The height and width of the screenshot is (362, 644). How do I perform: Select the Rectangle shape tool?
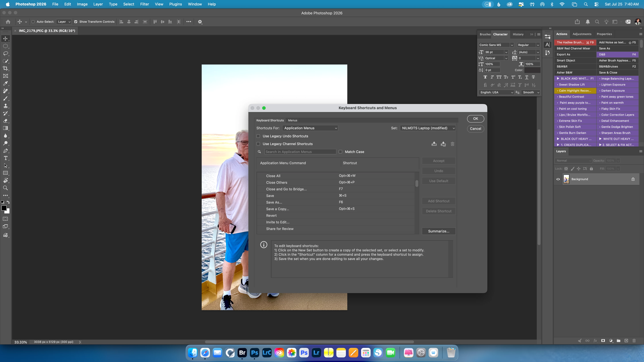5,173
